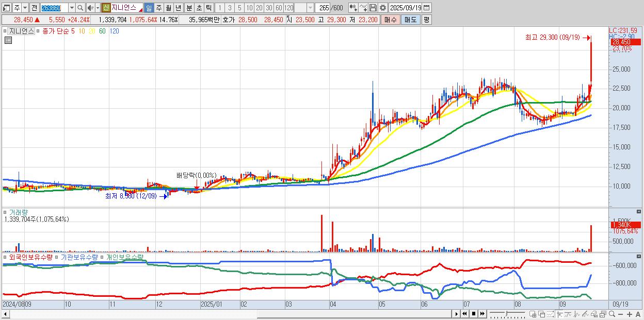Click the add line indicator icon
Screen dimensions: 644x320
click(x=363, y=8)
